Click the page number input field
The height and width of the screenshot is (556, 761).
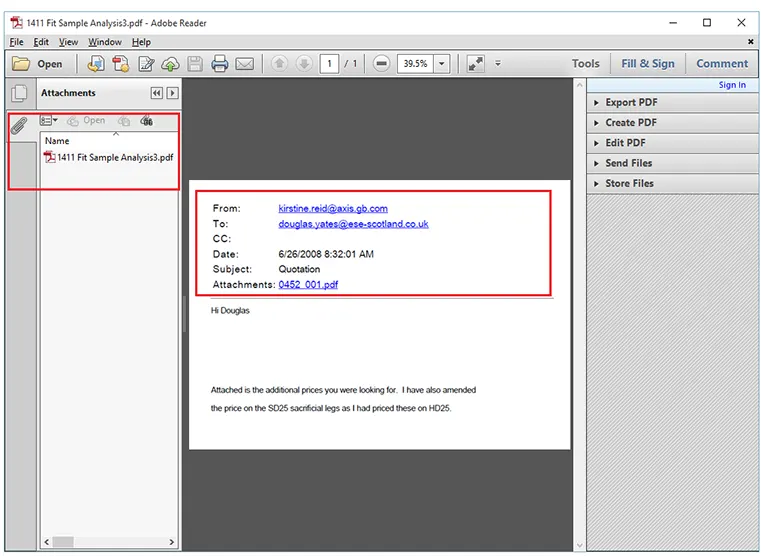click(x=329, y=64)
